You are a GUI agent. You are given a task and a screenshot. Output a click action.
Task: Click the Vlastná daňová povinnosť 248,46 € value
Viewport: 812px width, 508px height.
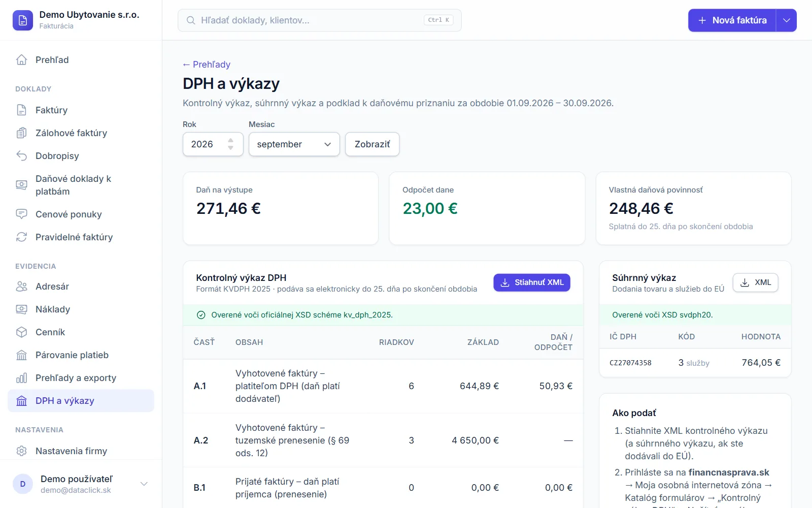pyautogui.click(x=641, y=208)
